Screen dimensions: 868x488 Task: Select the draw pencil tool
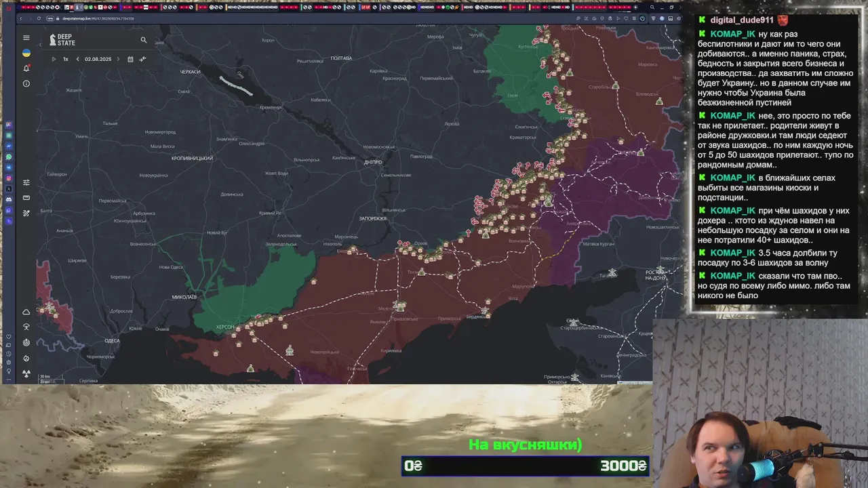tap(26, 213)
